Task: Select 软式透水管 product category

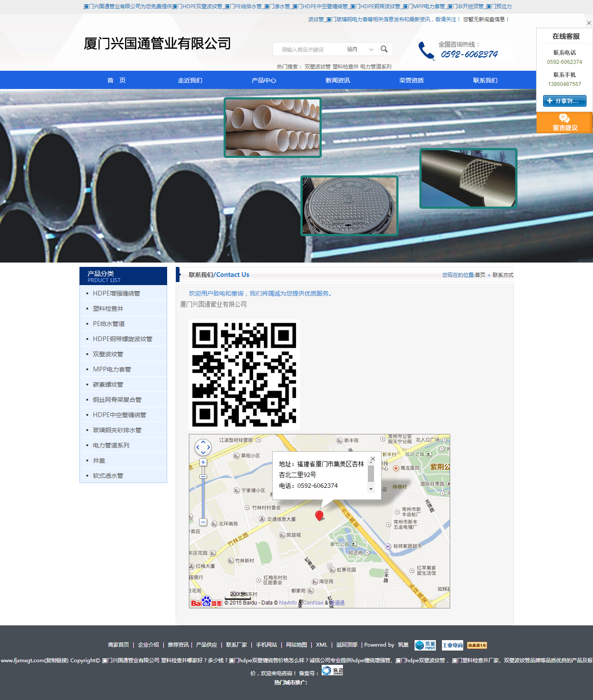Action: click(108, 476)
